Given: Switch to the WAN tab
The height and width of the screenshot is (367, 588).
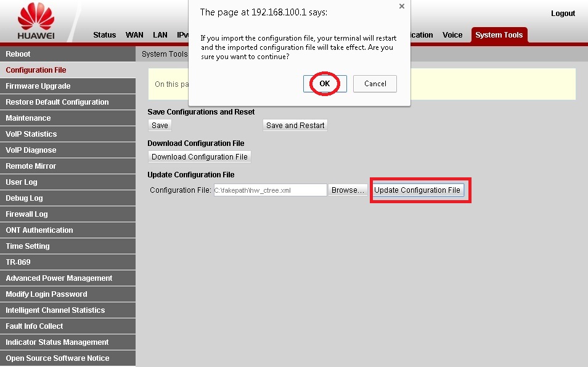Looking at the screenshot, I should tap(134, 35).
